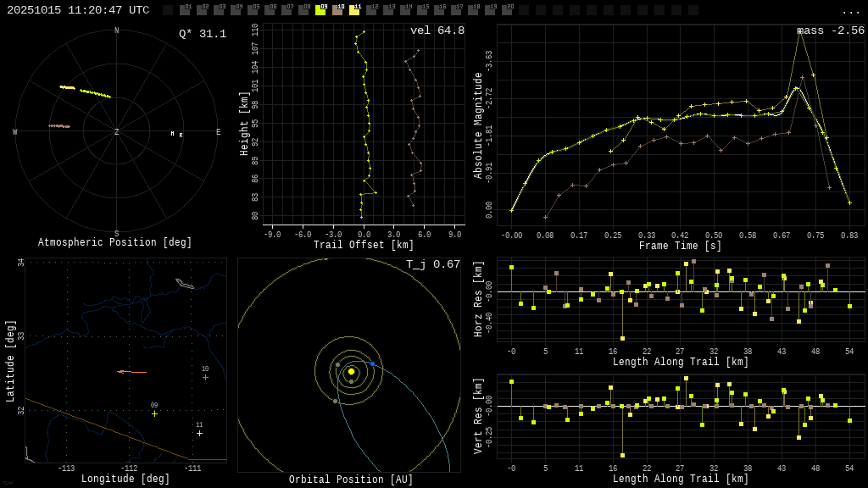Click the yellow Sun in the orbital plot
868x488 pixels.
(x=351, y=371)
